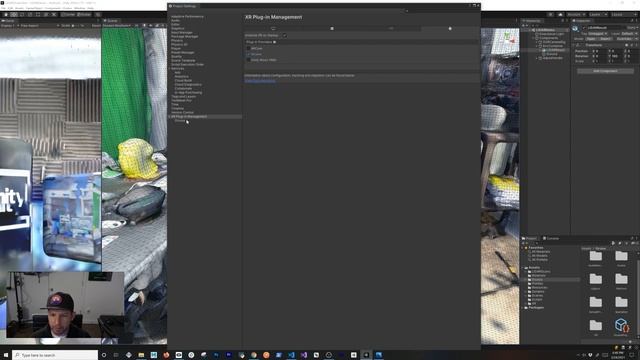Open the Tag dropdown in Inspector
Viewport: 640px width, 360px height.
pyautogui.click(x=598, y=33)
